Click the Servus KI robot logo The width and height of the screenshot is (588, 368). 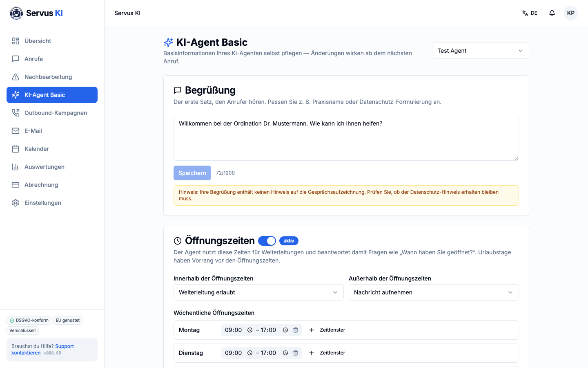[x=16, y=13]
